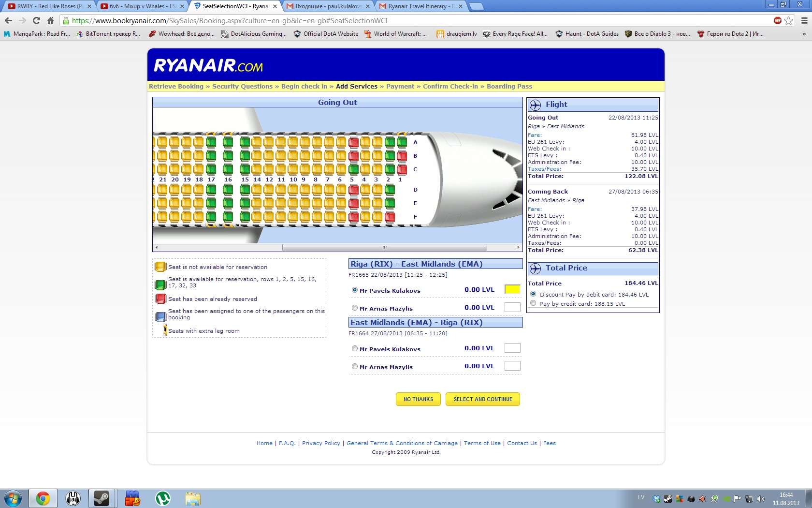Select Mr Pavels Kulakovs for the outbound flight
This screenshot has height=508, width=812.
point(355,290)
